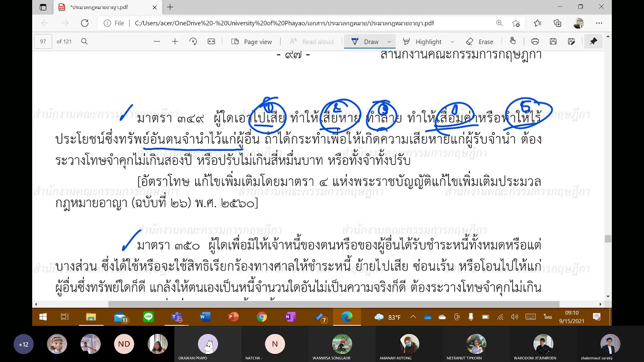Screen dimensions: 644x362
Task: Open OneDrive blue cloud tray icon
Action: tap(428, 317)
